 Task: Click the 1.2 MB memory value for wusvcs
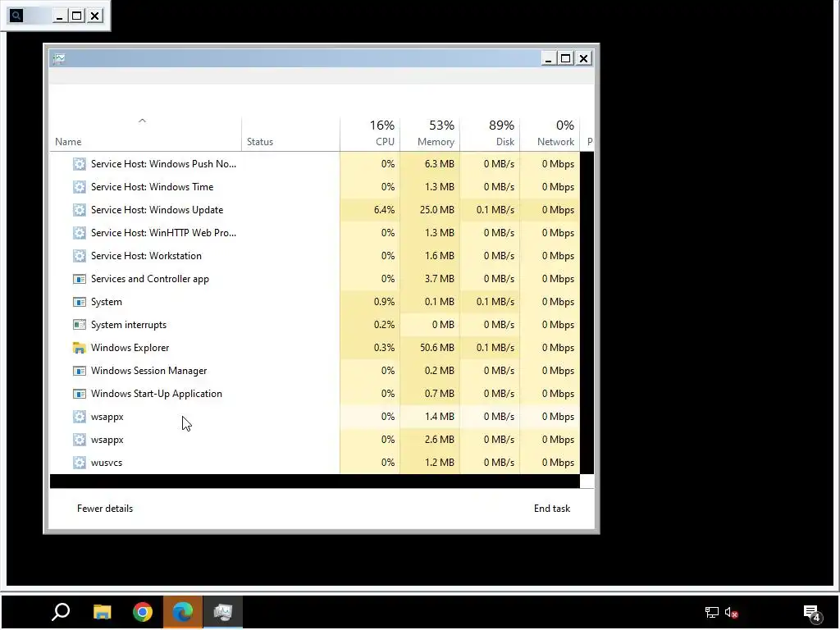coord(440,463)
